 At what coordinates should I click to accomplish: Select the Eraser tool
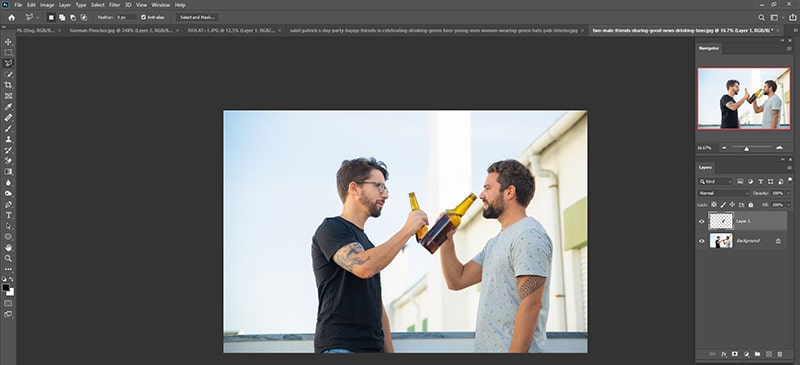pos(8,161)
